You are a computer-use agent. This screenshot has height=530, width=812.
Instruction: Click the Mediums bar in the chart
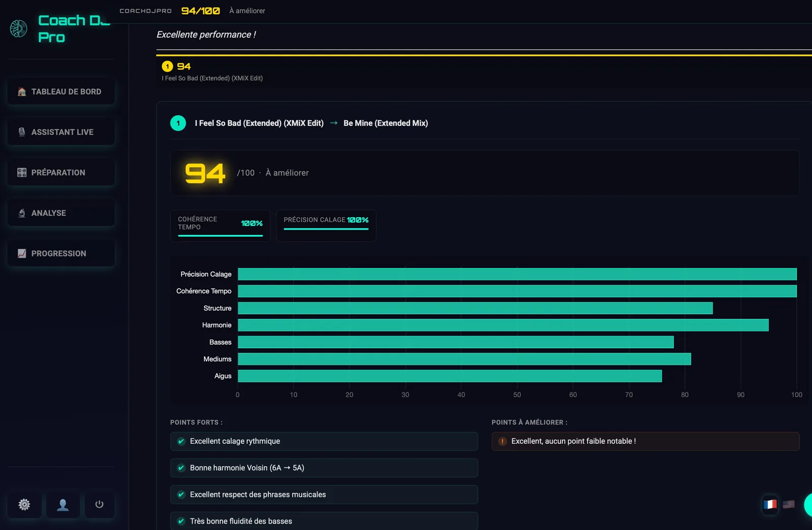[x=464, y=359]
